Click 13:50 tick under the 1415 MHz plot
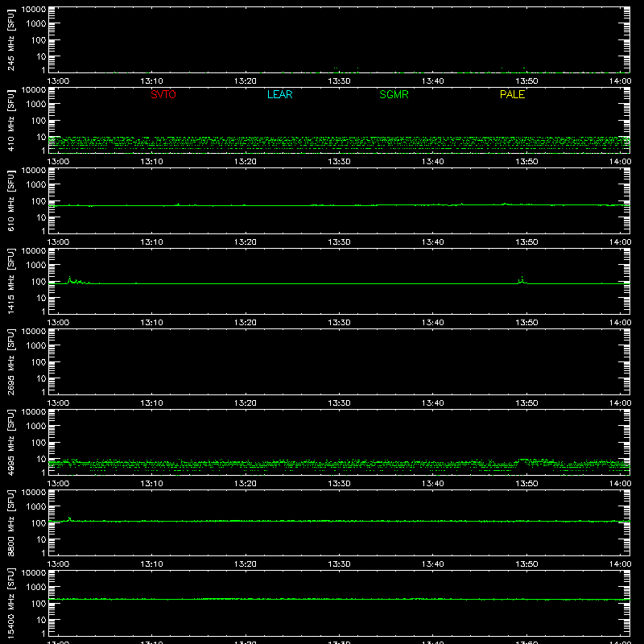The height and width of the screenshot is (644, 644). pos(526,323)
